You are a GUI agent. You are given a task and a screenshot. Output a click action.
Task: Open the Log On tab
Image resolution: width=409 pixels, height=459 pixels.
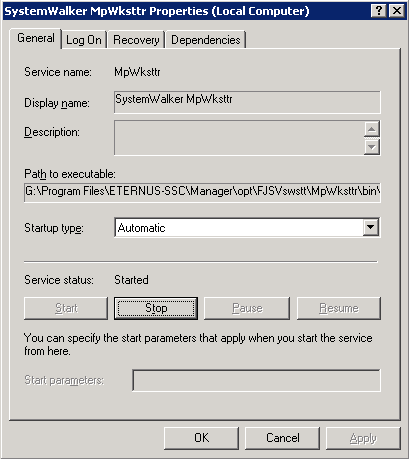click(x=84, y=40)
